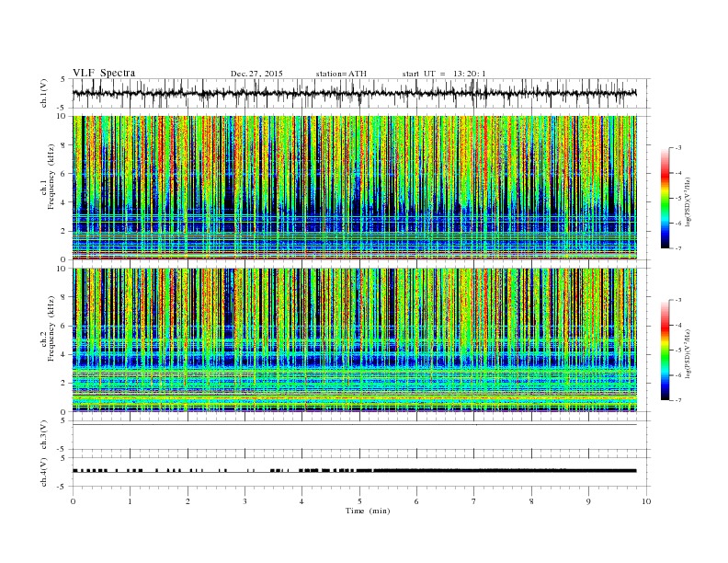Click the "ch.4(V)" axis label
Image resolution: width=728 pixels, height=563 pixels.
pos(44,474)
